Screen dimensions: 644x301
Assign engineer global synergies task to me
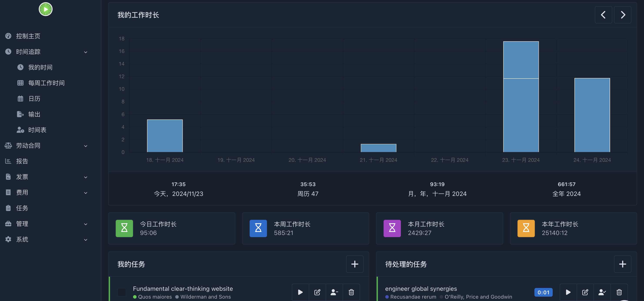tap(602, 292)
